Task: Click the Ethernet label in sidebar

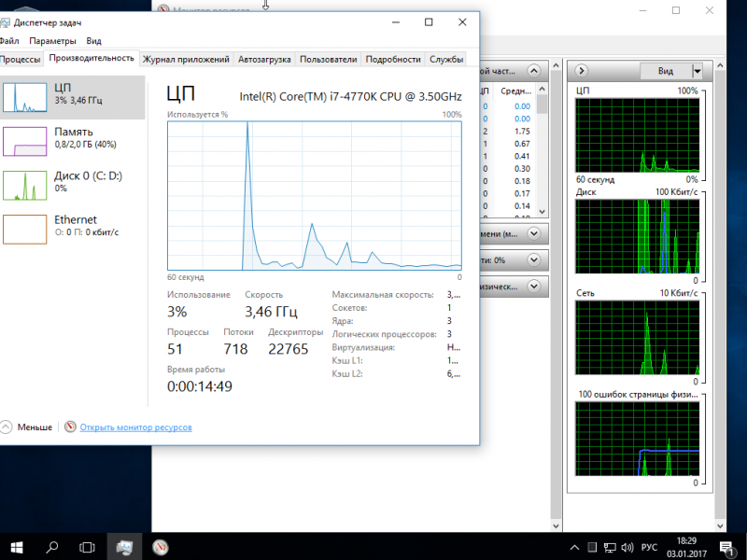Action: click(x=76, y=219)
